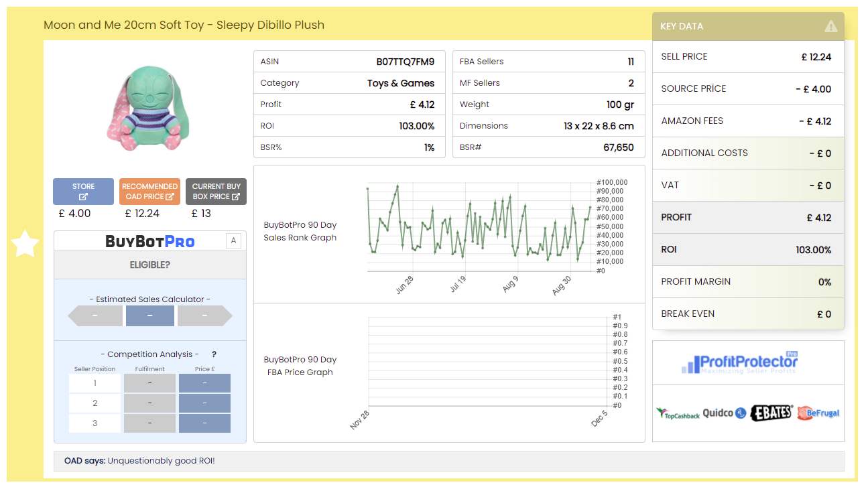Click the Nov 28 axis label

(360, 420)
